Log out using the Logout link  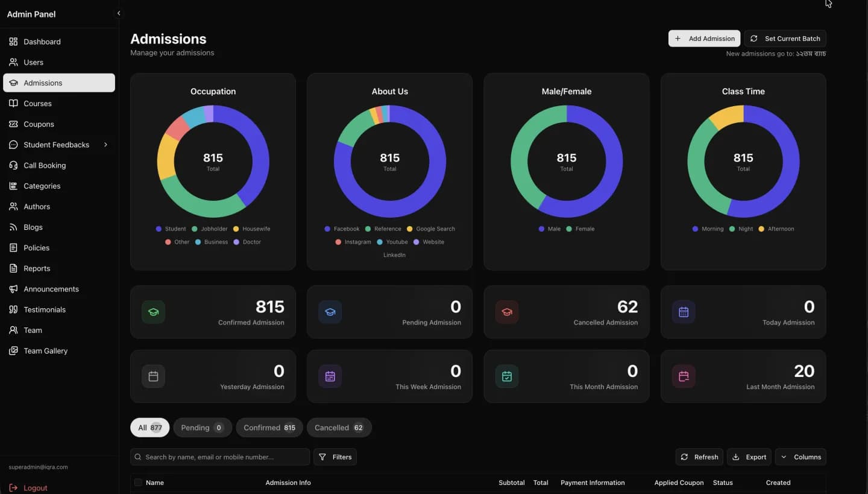[x=28, y=488]
